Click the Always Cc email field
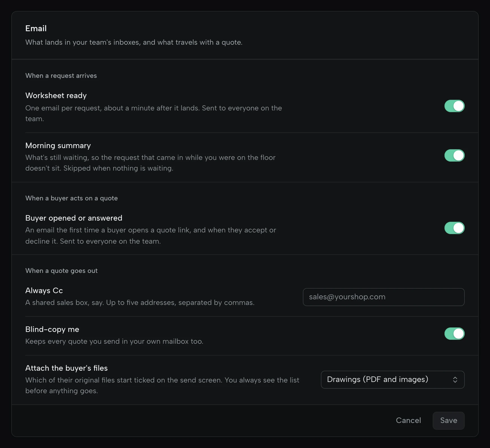Screen dimensions: 490x448 (x=384, y=297)
